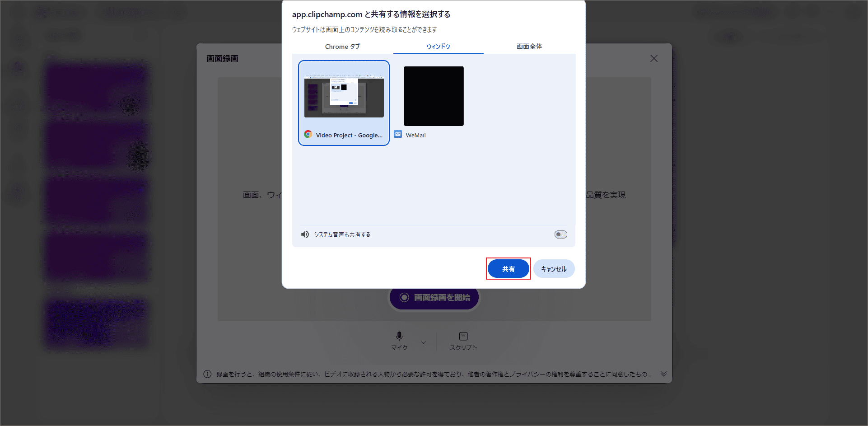Click the info icon before the recording disclaimer
868x426 pixels.
(207, 374)
